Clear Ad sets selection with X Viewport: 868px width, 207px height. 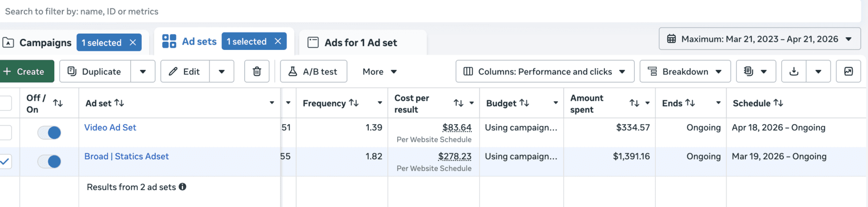278,41
